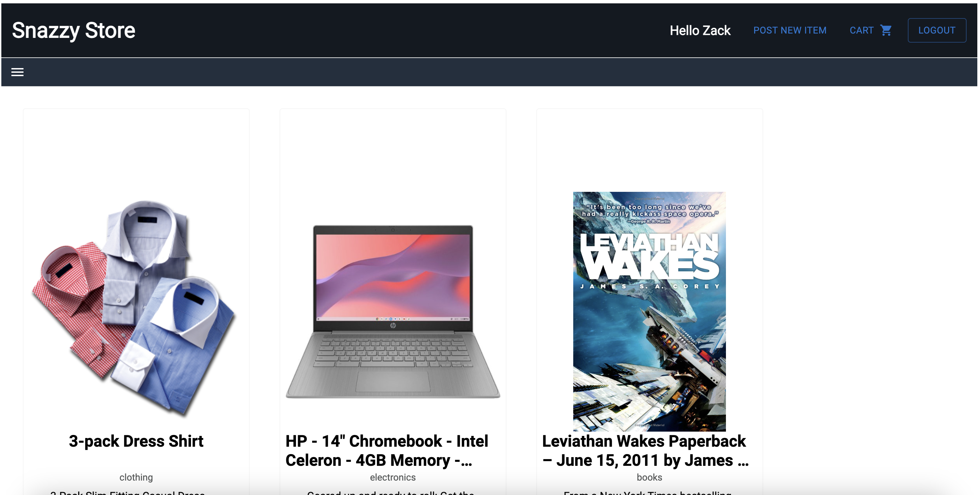Click the James S. A. Corey author text on cover
The image size is (980, 495).
(x=649, y=286)
